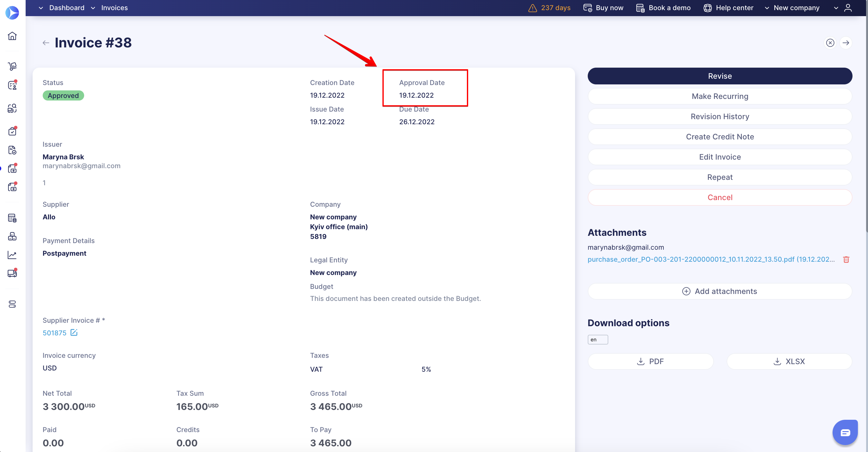The width and height of the screenshot is (868, 452).
Task: Click the language input field for download options
Action: click(x=598, y=339)
